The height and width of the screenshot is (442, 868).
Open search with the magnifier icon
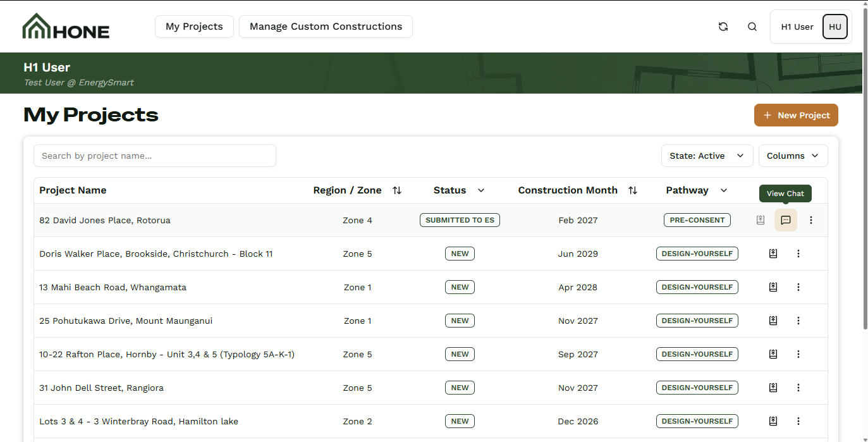[x=752, y=27]
